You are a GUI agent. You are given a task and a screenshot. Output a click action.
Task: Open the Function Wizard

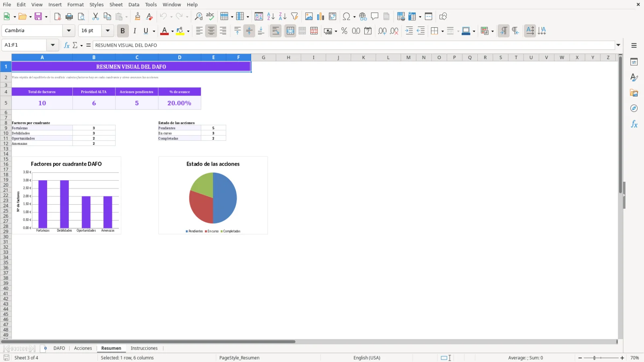pos(67,45)
